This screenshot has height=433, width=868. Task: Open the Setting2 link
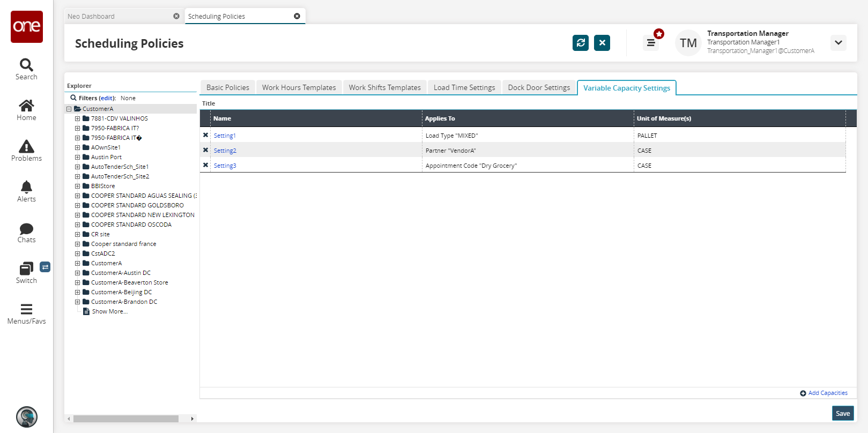coord(225,151)
